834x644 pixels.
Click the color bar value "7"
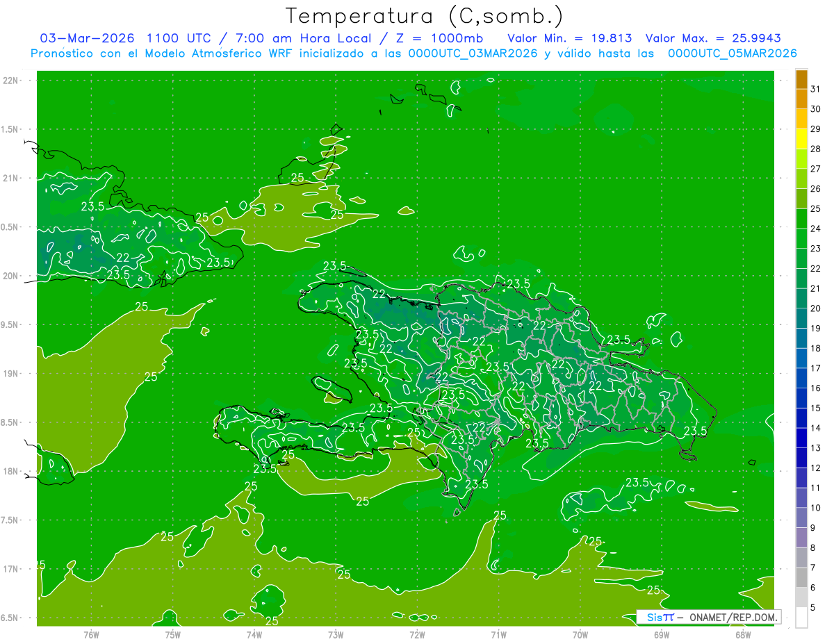click(x=812, y=568)
